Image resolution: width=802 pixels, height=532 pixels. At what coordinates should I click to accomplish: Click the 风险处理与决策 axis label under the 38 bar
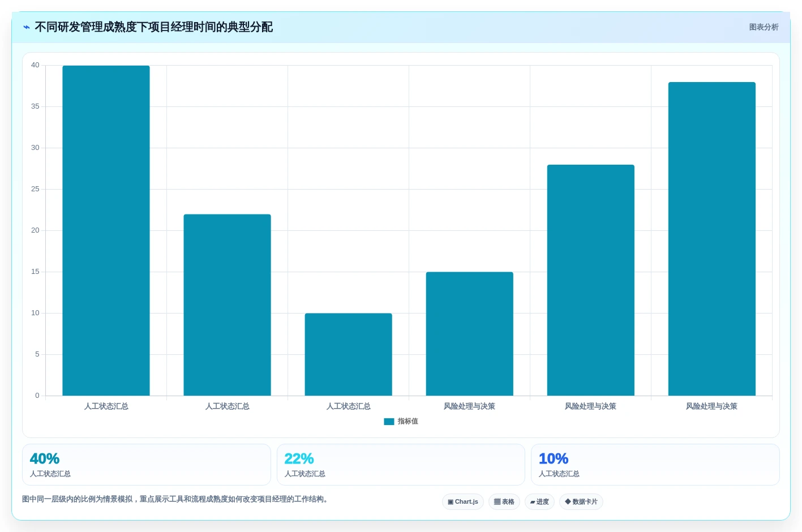[711, 406]
